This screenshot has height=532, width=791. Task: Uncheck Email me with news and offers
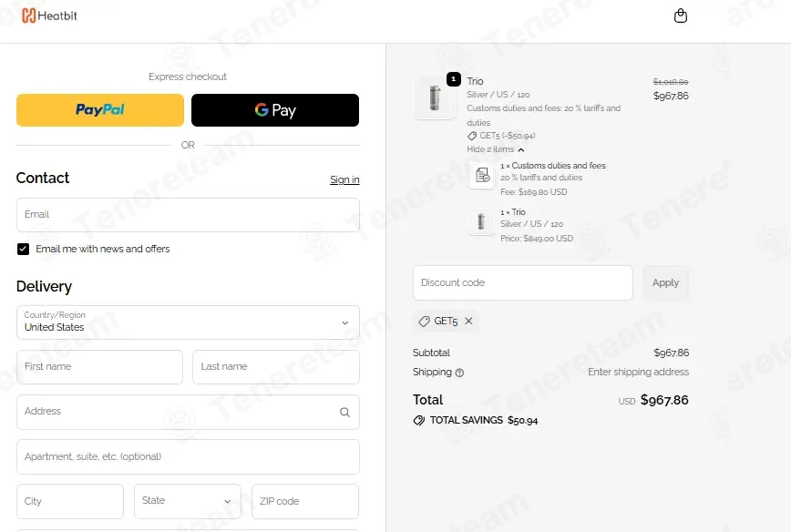(23, 249)
